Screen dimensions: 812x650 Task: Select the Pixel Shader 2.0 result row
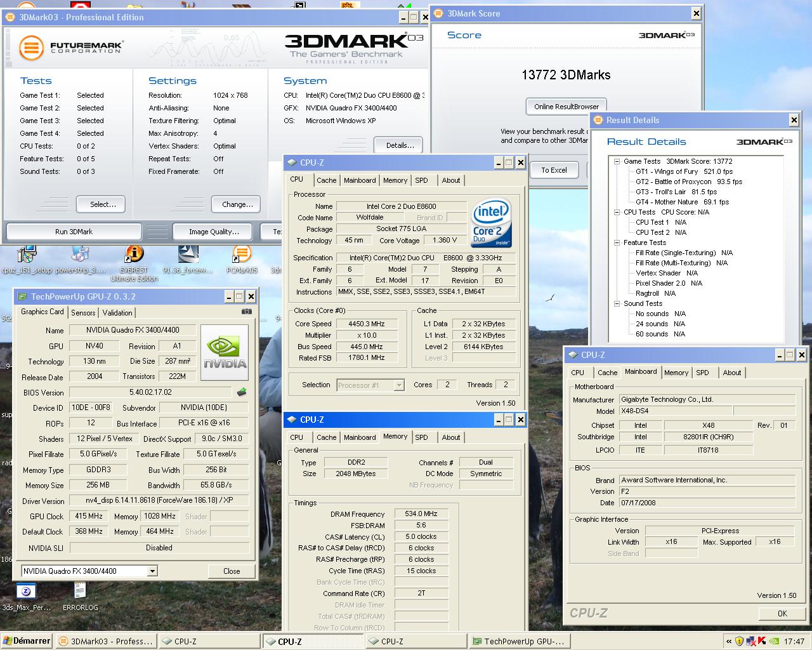pos(669,283)
